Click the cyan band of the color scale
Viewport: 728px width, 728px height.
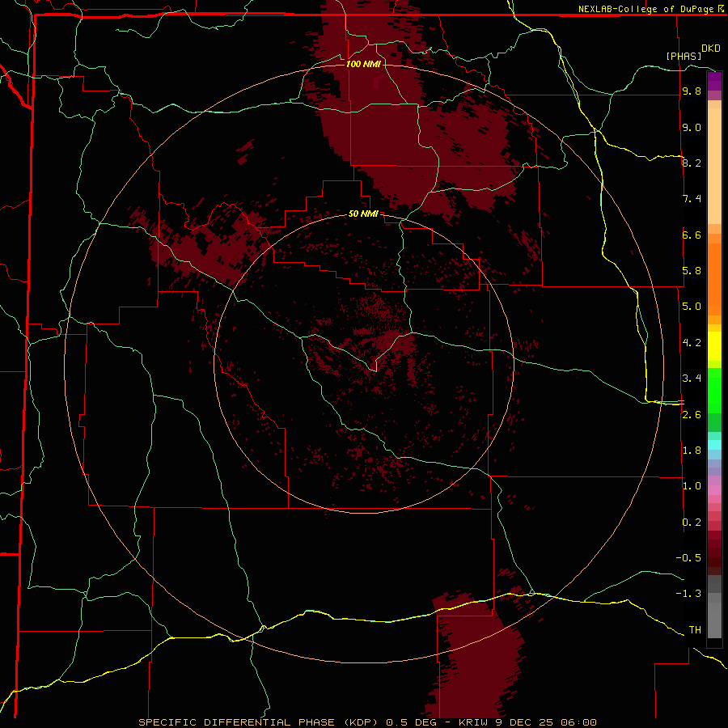pyautogui.click(x=714, y=445)
